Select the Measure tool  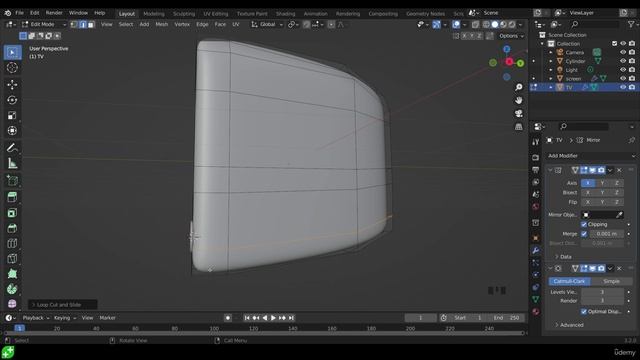(12, 163)
